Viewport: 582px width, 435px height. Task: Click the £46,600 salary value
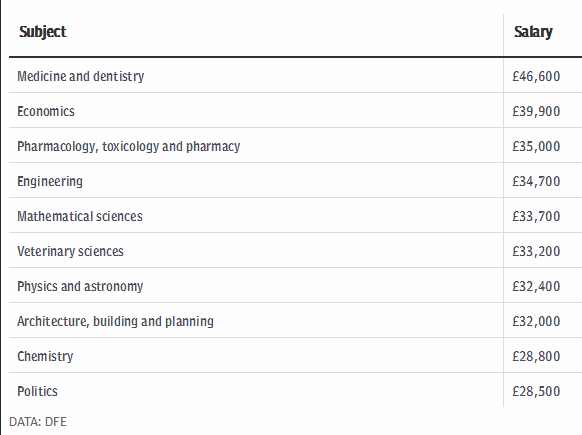(536, 76)
